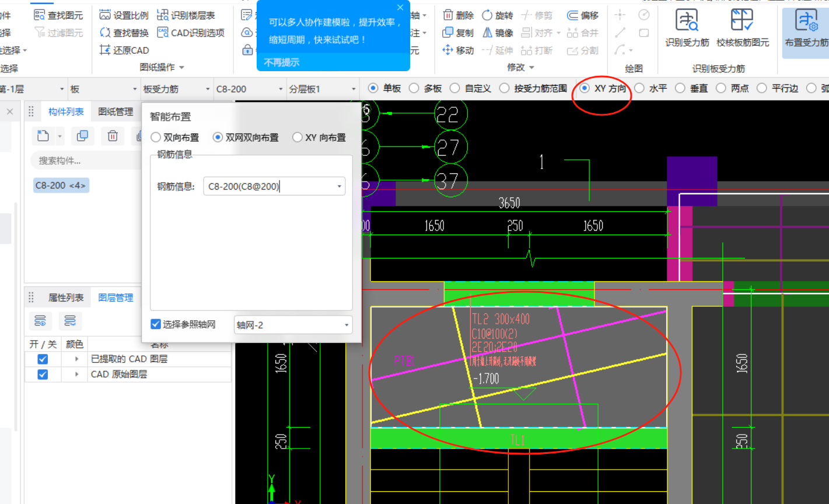
Task: Select the C8-200 <4> component item
Action: coord(61,185)
